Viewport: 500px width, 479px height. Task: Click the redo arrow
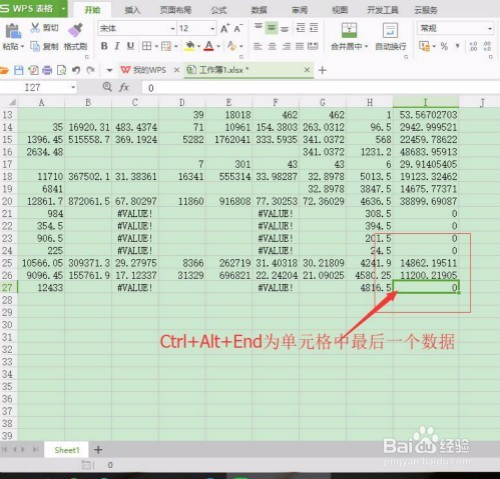[90, 70]
